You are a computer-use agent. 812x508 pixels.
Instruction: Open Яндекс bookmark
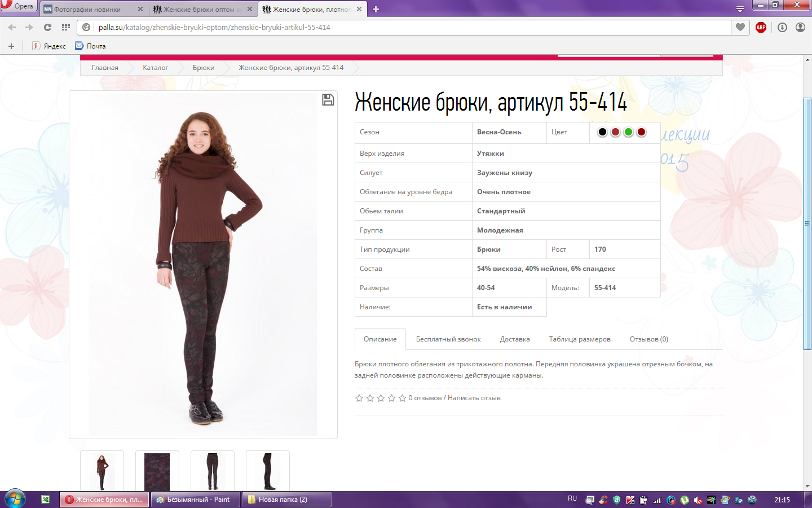(49, 46)
